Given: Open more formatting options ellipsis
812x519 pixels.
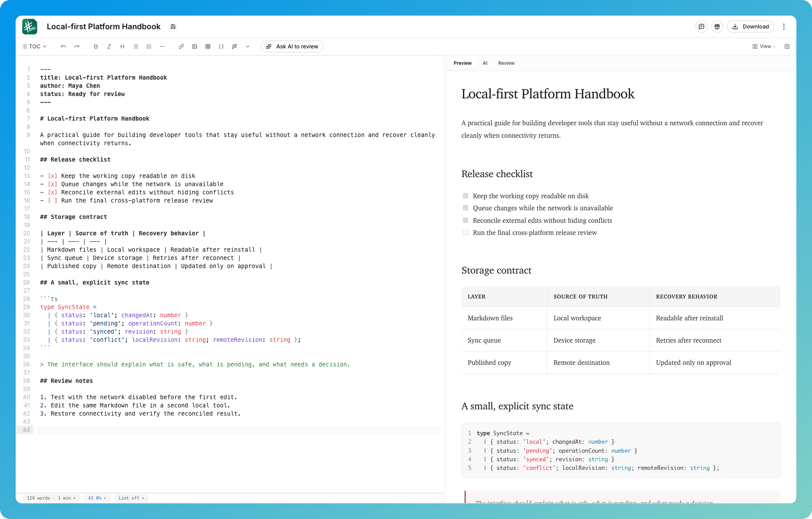Looking at the screenshot, I should click(162, 46).
